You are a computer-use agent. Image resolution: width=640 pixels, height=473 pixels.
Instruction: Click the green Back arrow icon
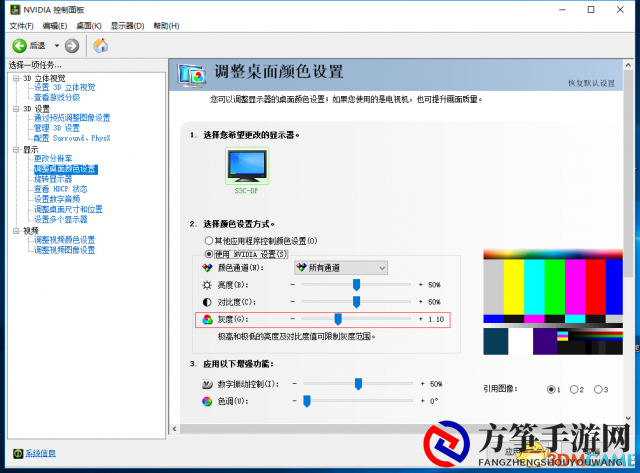19,46
